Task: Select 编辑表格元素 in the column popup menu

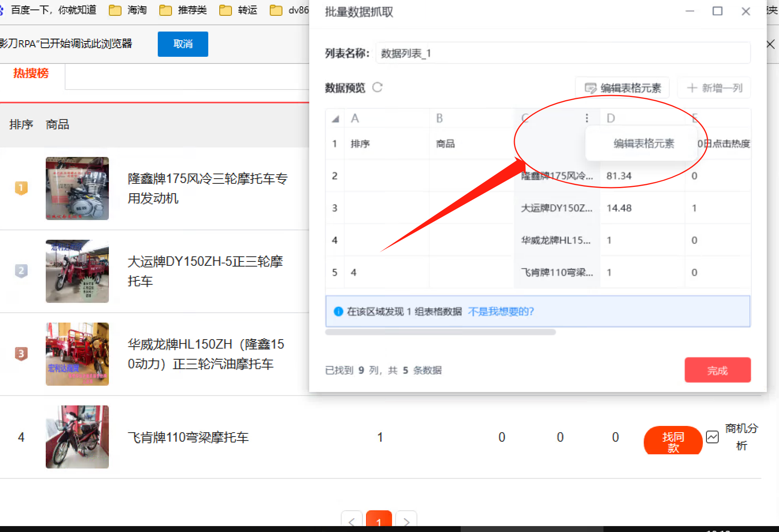Action: 643,144
